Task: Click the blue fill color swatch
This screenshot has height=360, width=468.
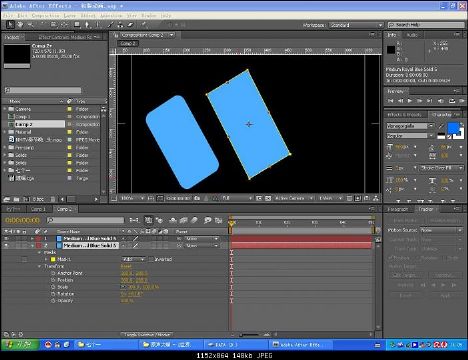Action: (453, 128)
